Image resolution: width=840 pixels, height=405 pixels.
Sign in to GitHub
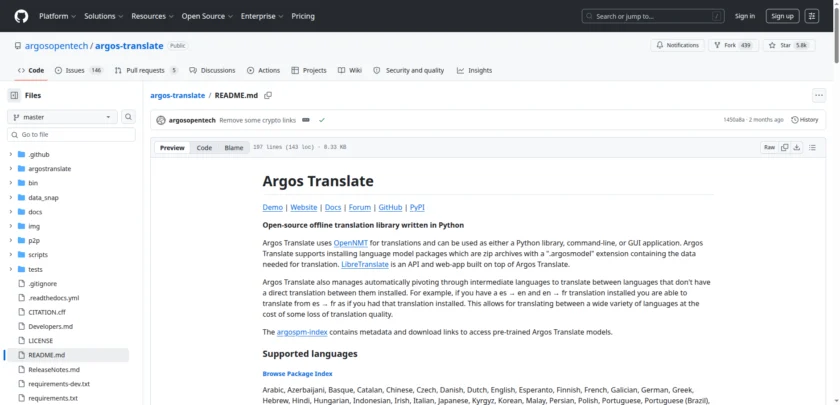point(745,16)
